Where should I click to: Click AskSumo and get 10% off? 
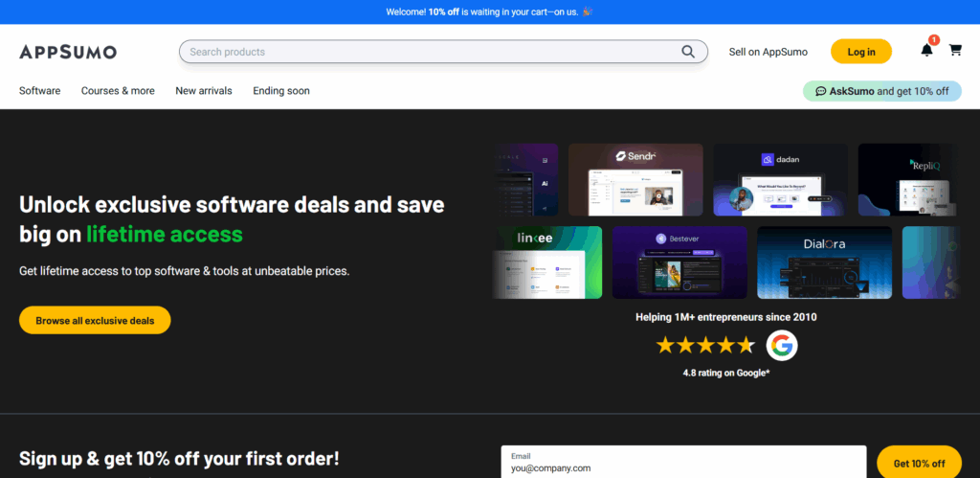[881, 91]
